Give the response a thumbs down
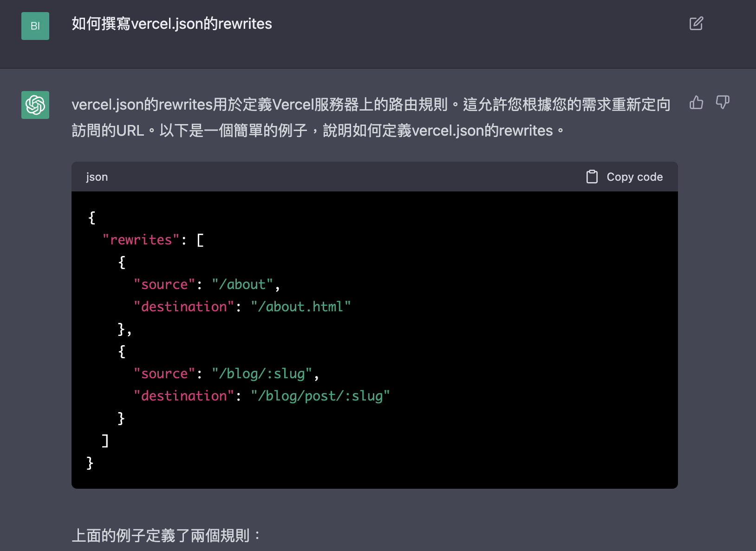756x551 pixels. (x=723, y=103)
